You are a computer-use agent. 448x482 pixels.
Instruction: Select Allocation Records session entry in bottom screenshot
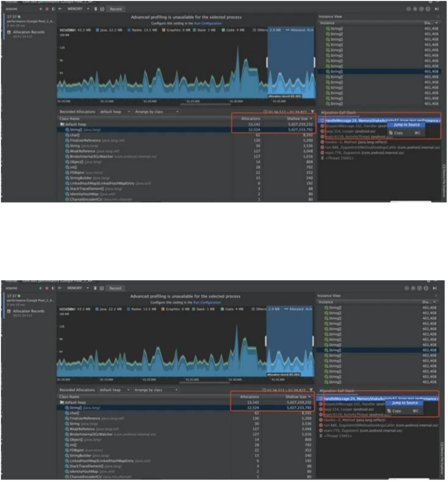click(x=29, y=311)
